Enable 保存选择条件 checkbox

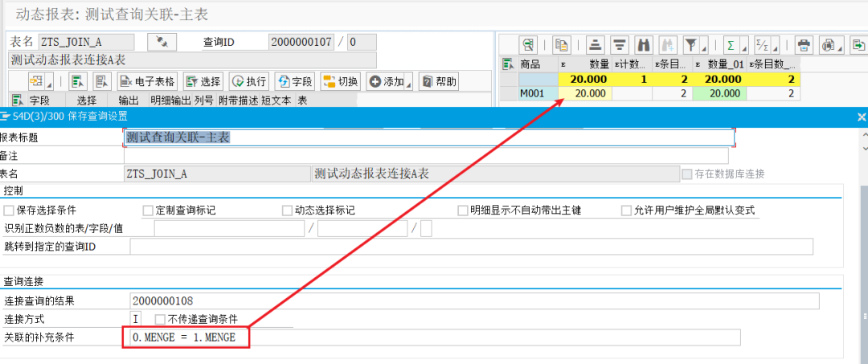pyautogui.click(x=8, y=211)
